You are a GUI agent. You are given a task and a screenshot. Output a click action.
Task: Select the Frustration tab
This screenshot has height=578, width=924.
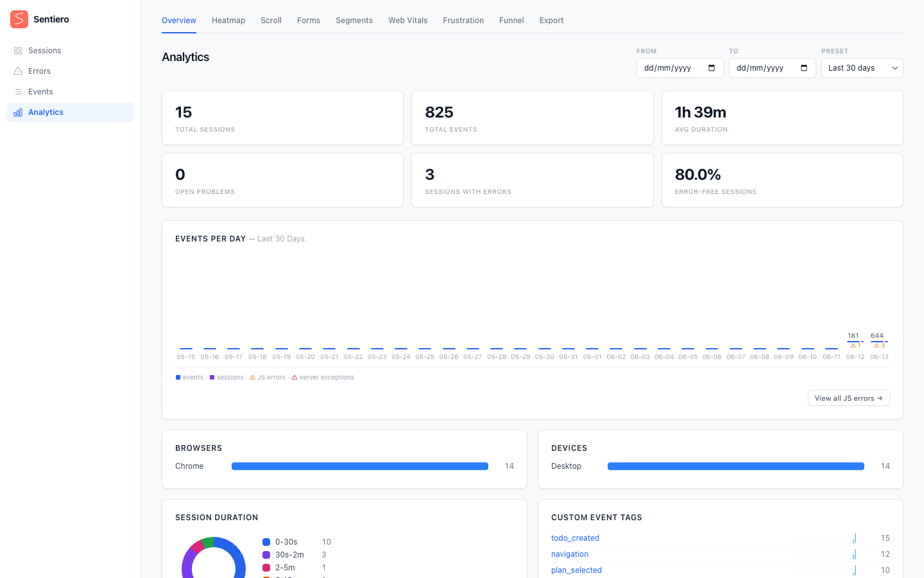pos(463,21)
